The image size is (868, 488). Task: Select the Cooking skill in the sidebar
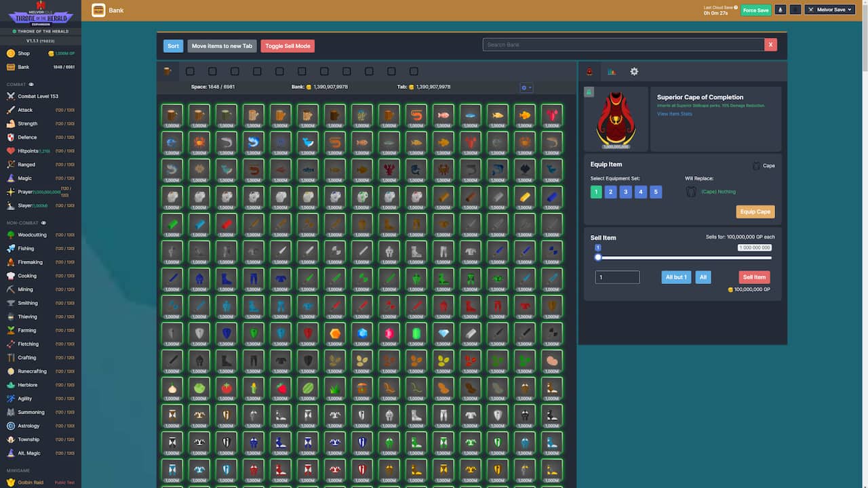[x=41, y=276]
